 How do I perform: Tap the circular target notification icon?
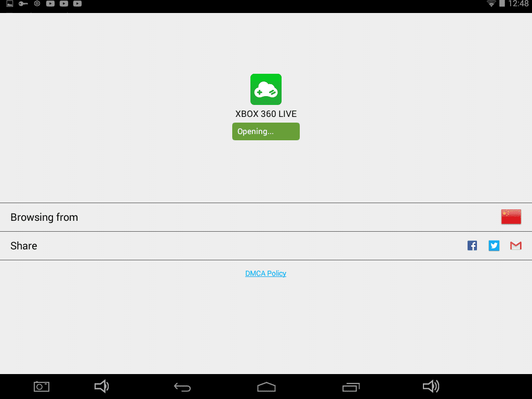coord(37,4)
